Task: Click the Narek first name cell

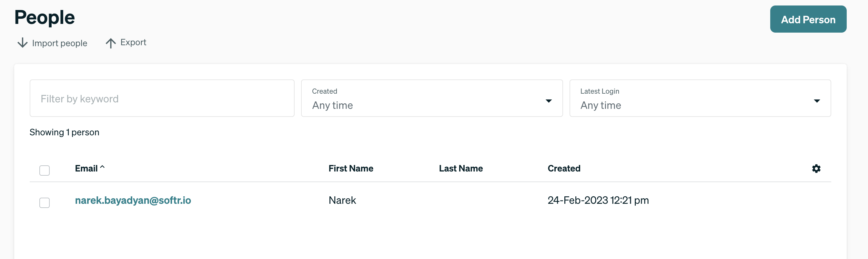Action: (x=342, y=200)
